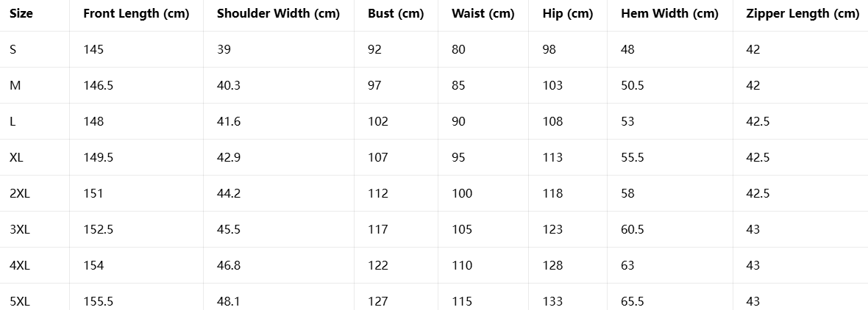Viewport: 868px width, 310px height.
Task: Select the Zipper Length (cm) header
Action: coord(803,14)
